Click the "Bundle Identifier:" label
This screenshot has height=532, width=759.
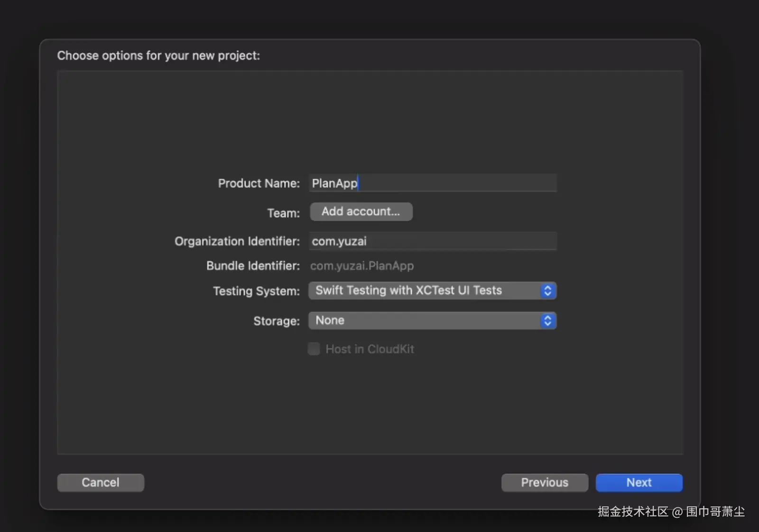tap(253, 266)
